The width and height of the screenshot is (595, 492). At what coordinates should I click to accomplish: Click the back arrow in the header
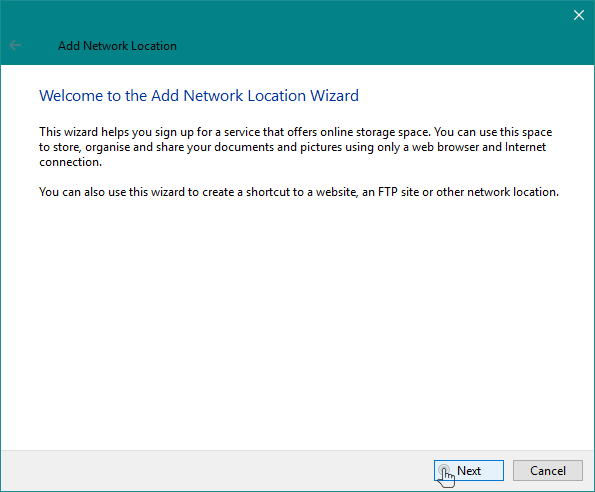point(15,46)
